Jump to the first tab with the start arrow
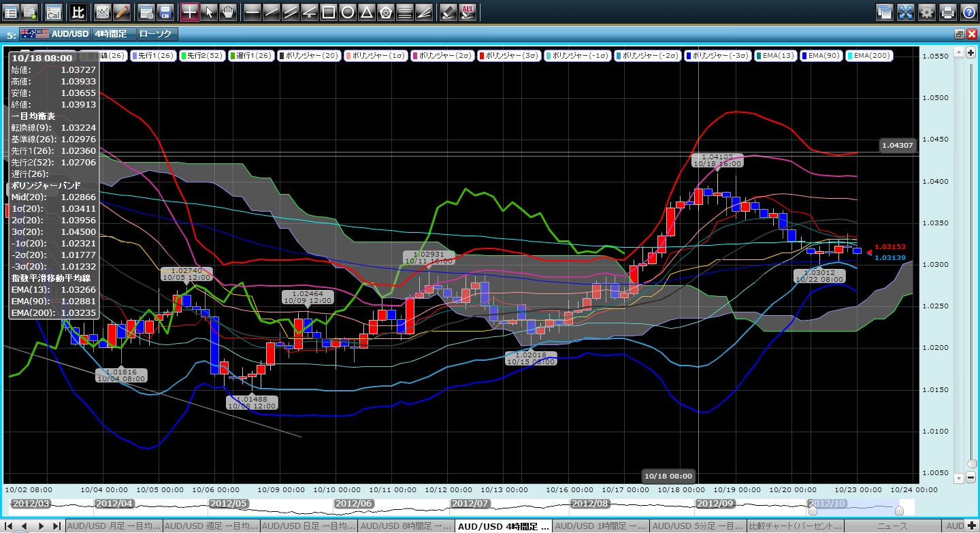The image size is (980, 533). 9,526
